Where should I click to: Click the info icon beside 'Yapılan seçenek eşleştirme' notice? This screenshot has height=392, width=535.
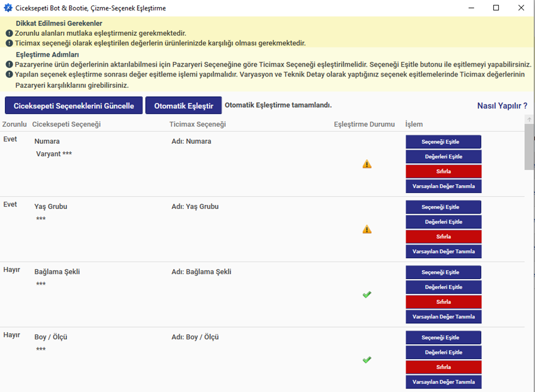click(9, 74)
